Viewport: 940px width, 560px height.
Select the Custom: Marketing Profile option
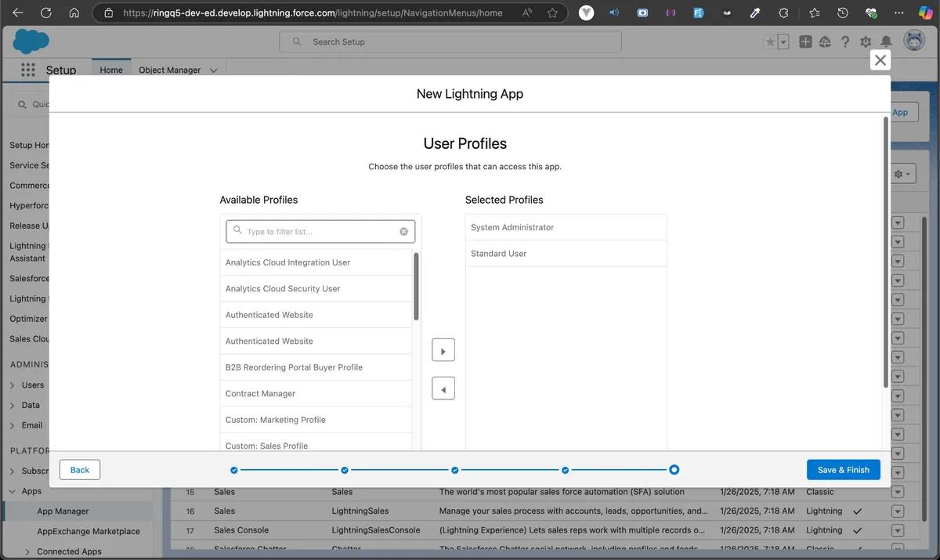[316, 420]
